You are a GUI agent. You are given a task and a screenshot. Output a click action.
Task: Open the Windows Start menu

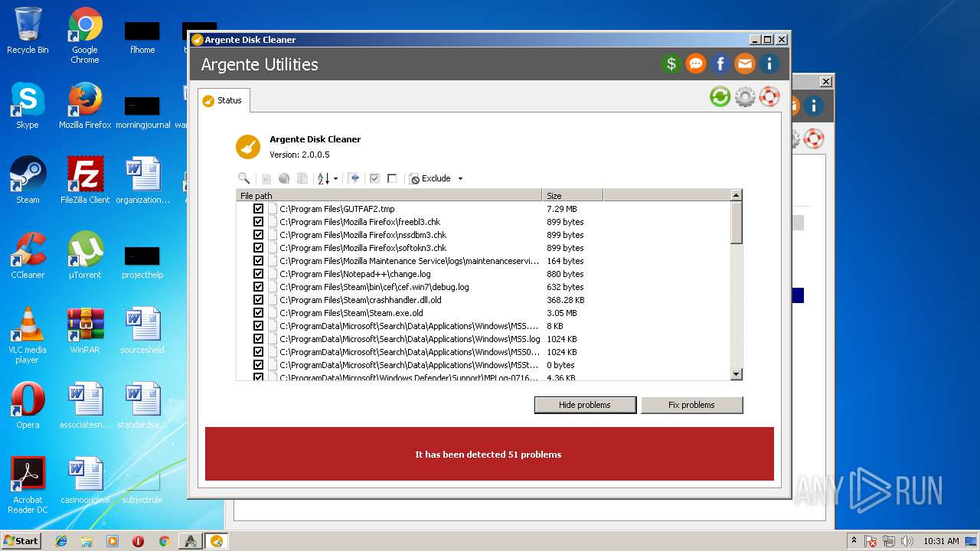tap(21, 541)
